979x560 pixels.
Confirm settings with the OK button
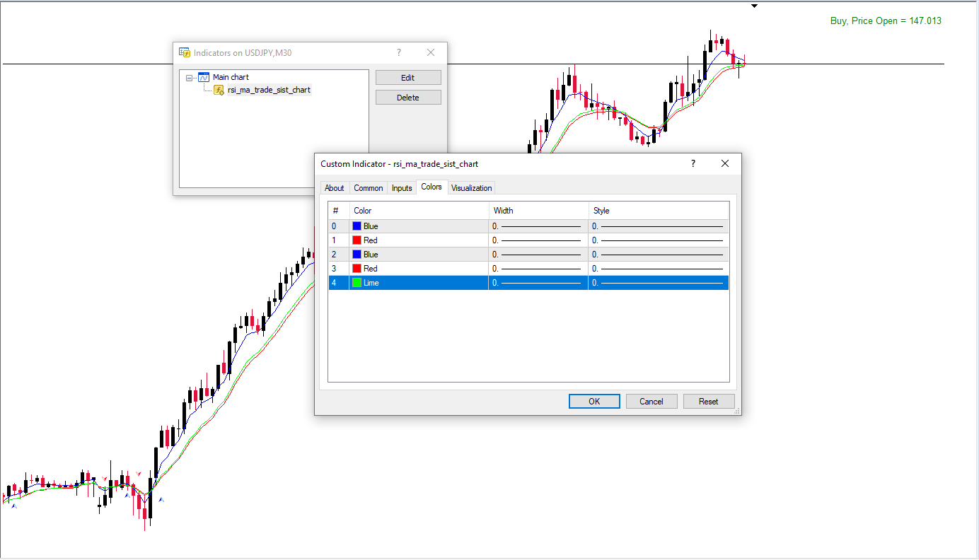(594, 402)
